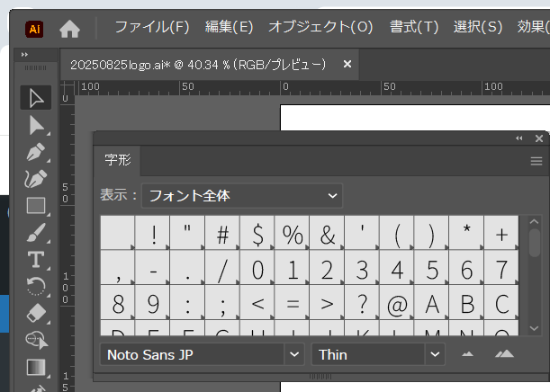
Task: Open the glyphs panel hamburger menu
Action: (x=536, y=161)
